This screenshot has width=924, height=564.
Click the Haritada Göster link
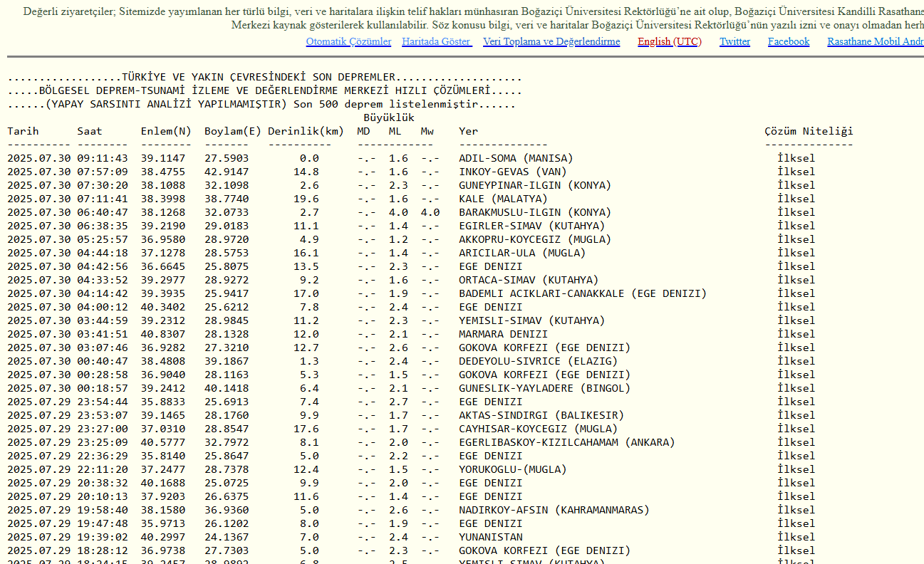point(437,41)
